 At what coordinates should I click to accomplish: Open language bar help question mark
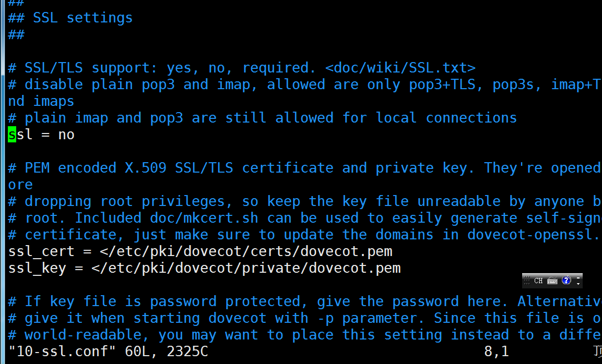coord(566,281)
